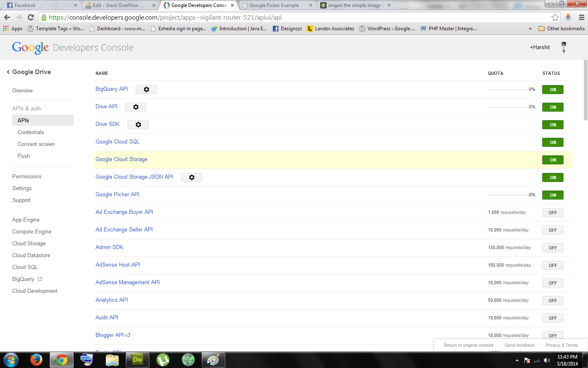
Task: Open the Apps bookmarks shortcut
Action: [13, 29]
